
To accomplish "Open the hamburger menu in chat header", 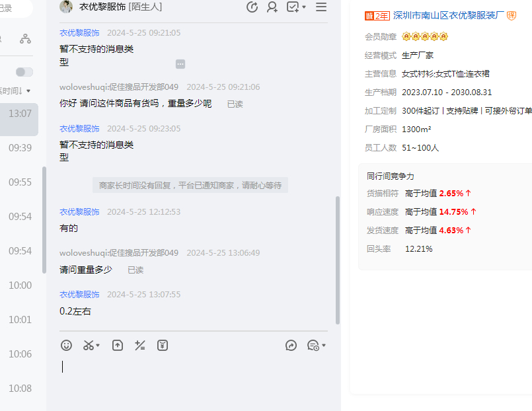I will point(321,7).
